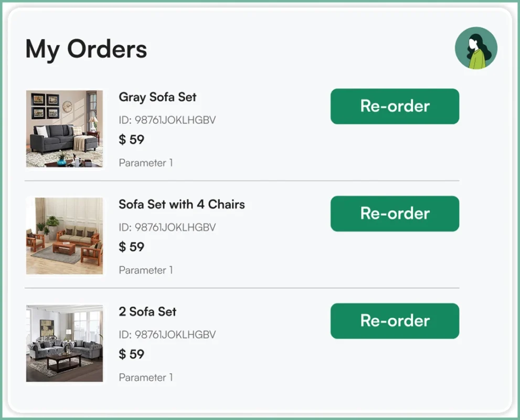This screenshot has height=420, width=520.
Task: Click Parameter 1 under Gray Sofa Set
Action: 145,163
